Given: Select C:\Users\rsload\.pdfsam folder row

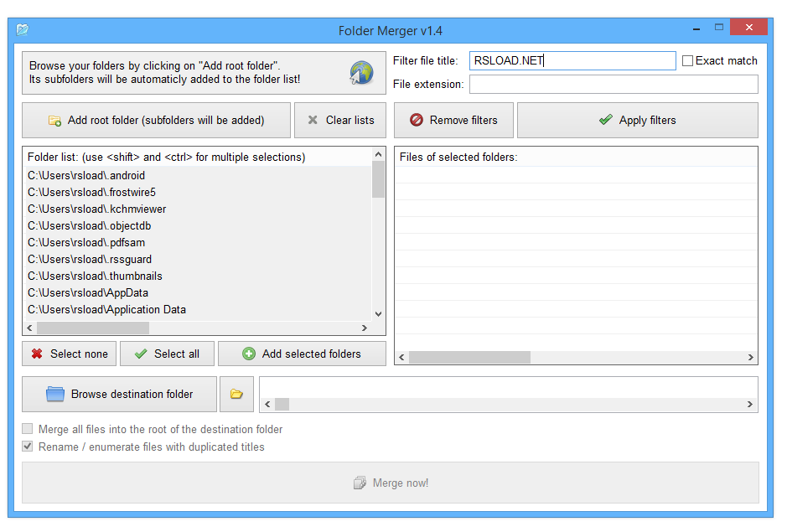Looking at the screenshot, I should (x=199, y=242).
